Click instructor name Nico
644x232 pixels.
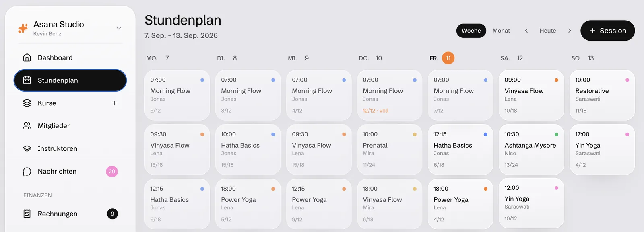(510, 153)
